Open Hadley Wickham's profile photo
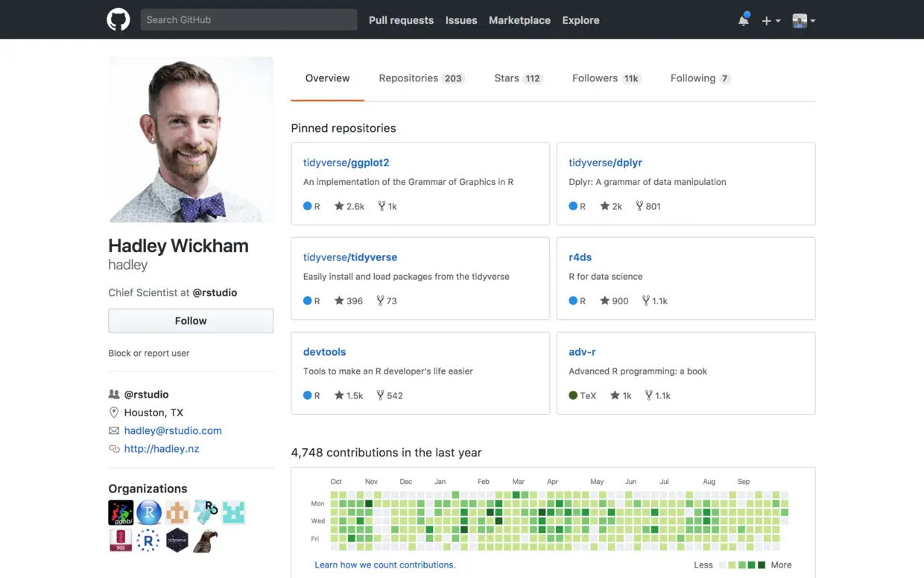 [191, 139]
